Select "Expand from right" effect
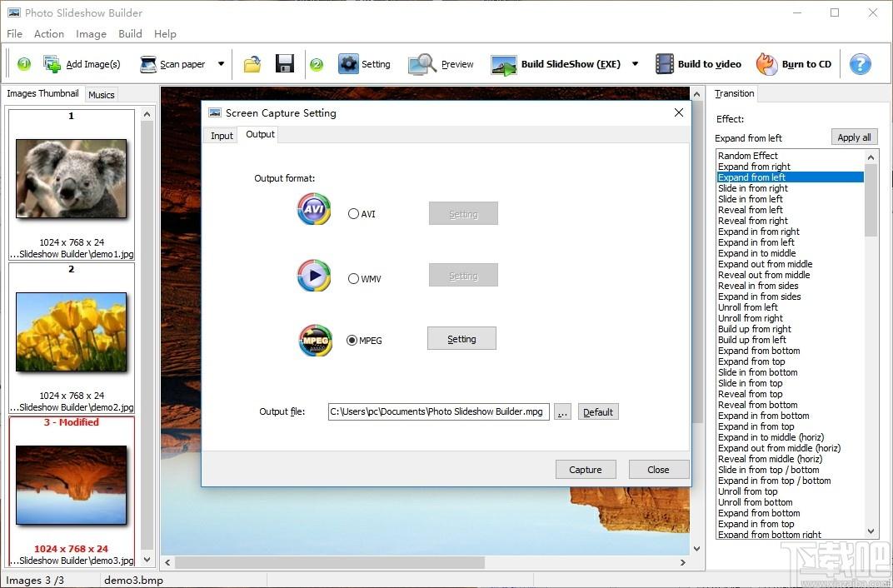 [791, 167]
